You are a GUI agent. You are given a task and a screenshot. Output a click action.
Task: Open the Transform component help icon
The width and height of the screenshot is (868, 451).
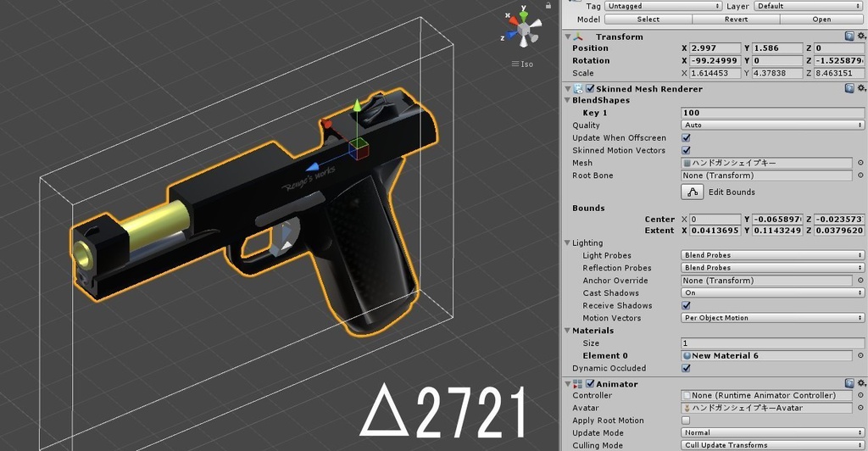(849, 36)
